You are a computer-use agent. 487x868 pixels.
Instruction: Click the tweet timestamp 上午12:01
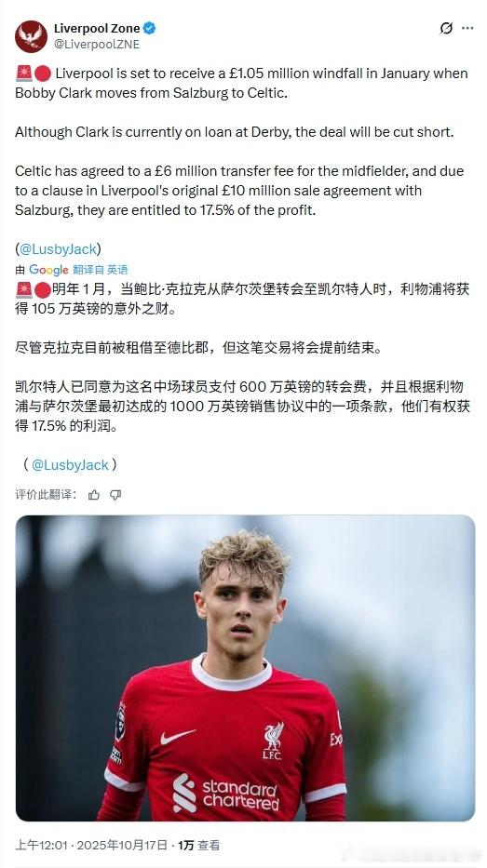tap(41, 846)
